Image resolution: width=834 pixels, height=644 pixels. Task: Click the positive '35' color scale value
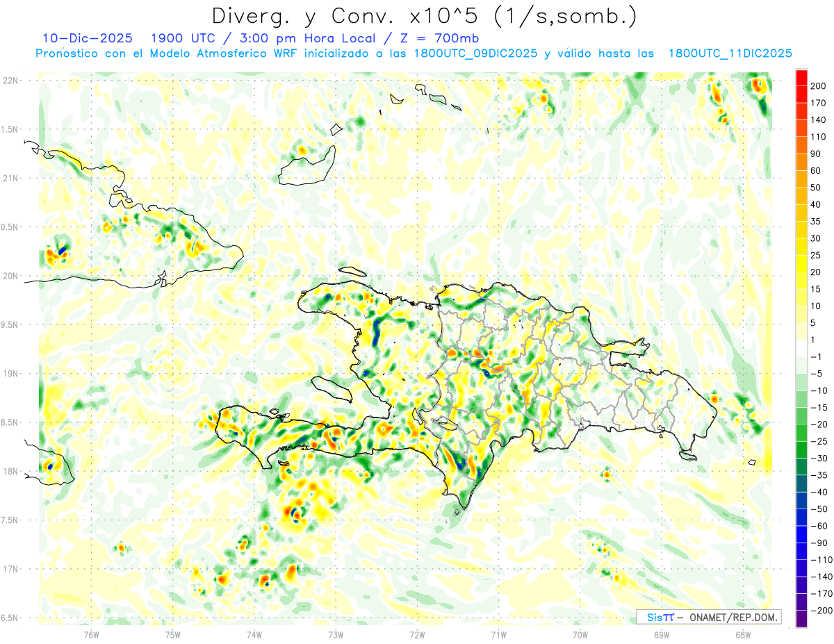pyautogui.click(x=817, y=222)
